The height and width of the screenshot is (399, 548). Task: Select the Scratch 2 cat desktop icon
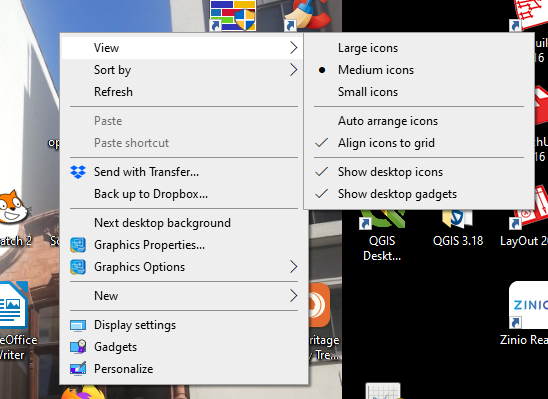[14, 218]
